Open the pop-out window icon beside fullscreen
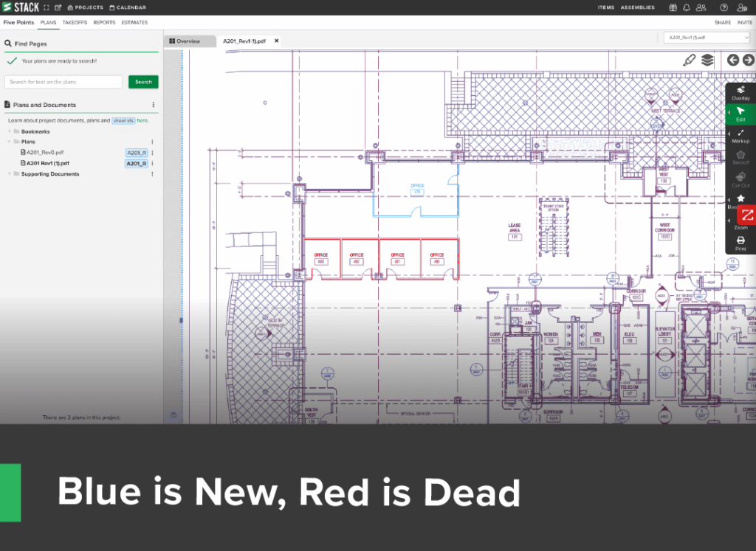 coord(58,7)
